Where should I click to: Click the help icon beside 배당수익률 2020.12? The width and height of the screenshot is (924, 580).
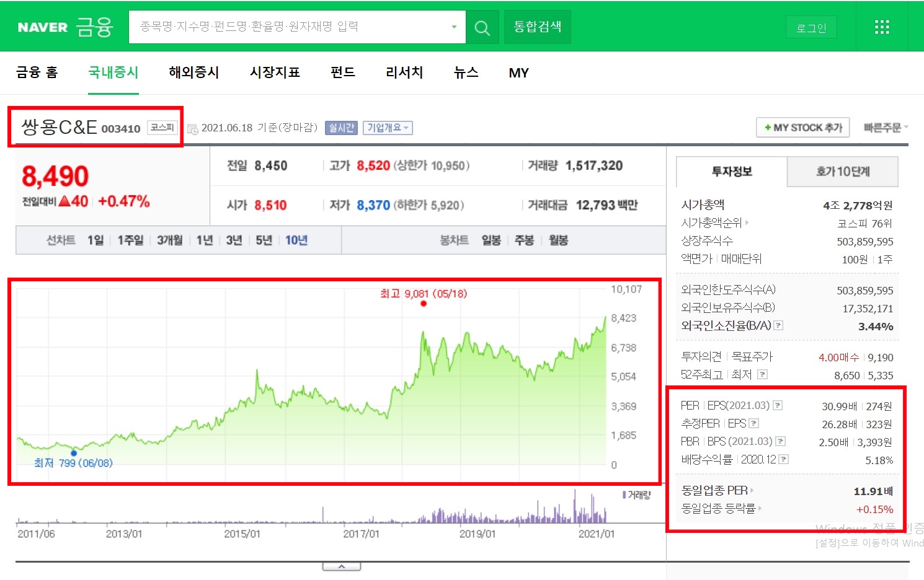pyautogui.click(x=784, y=459)
